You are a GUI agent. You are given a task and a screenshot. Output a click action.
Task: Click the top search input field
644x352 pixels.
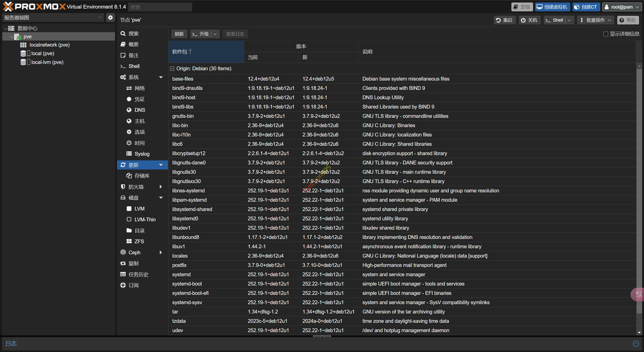pos(160,7)
